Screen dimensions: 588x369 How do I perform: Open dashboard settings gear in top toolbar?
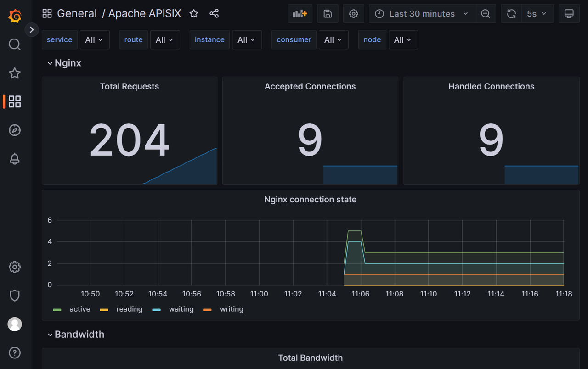353,14
